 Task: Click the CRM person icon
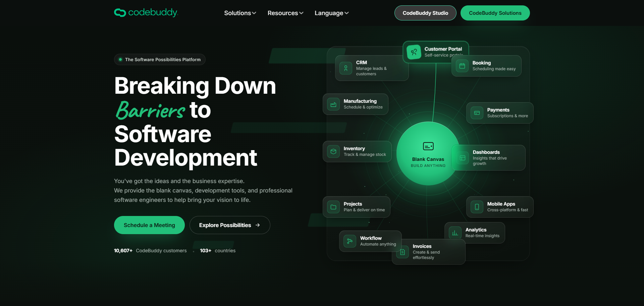point(346,68)
